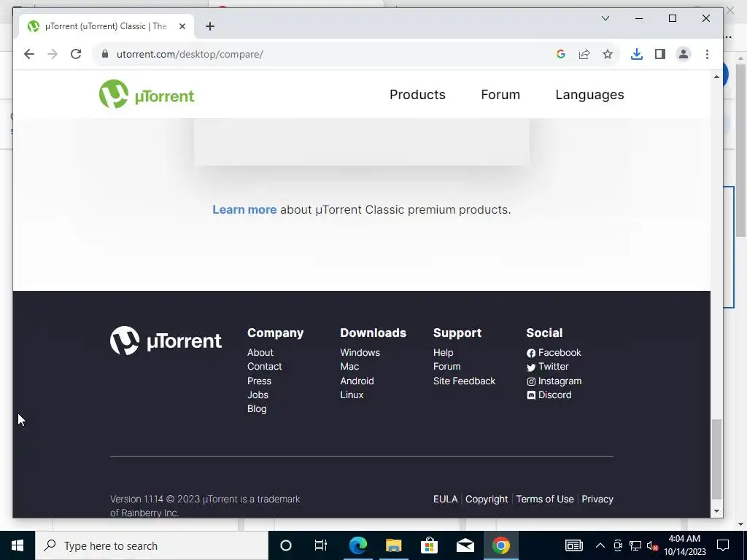Expand tab search chevron in title bar
Screen dimensions: 747x560
coord(605,18)
